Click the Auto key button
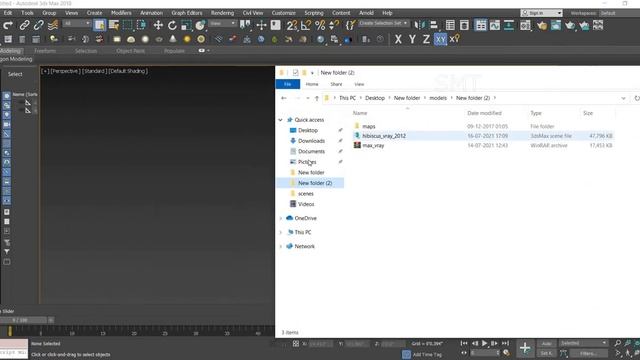Viewport: 640px width, 360px height. [547, 343]
